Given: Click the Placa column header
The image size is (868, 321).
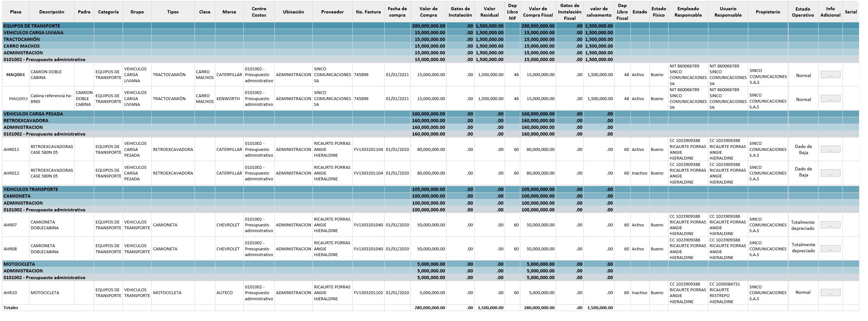Looking at the screenshot, I should tap(16, 12).
